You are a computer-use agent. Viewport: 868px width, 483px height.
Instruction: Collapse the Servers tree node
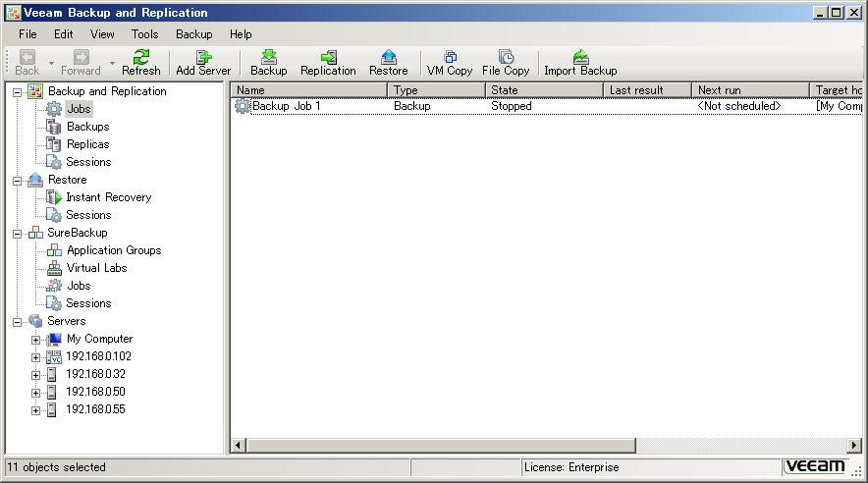(18, 322)
